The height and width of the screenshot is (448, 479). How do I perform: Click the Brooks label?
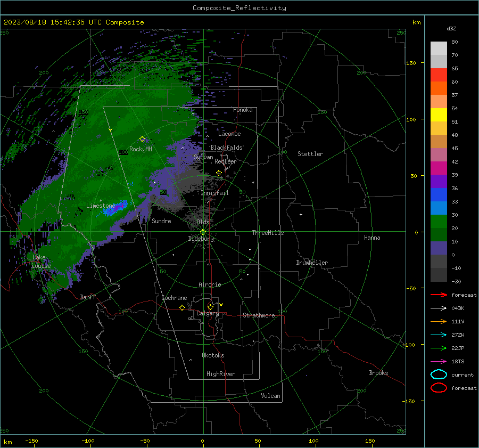pos(378,372)
